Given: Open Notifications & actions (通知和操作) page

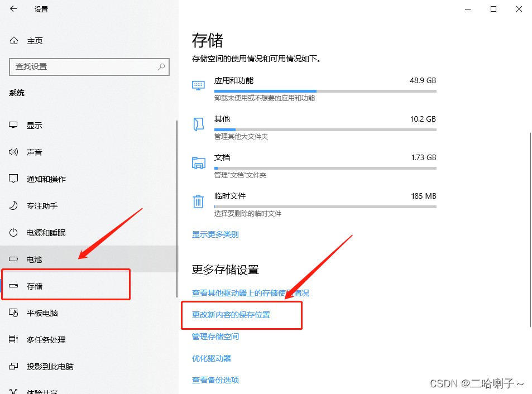Looking at the screenshot, I should pyautogui.click(x=46, y=179).
